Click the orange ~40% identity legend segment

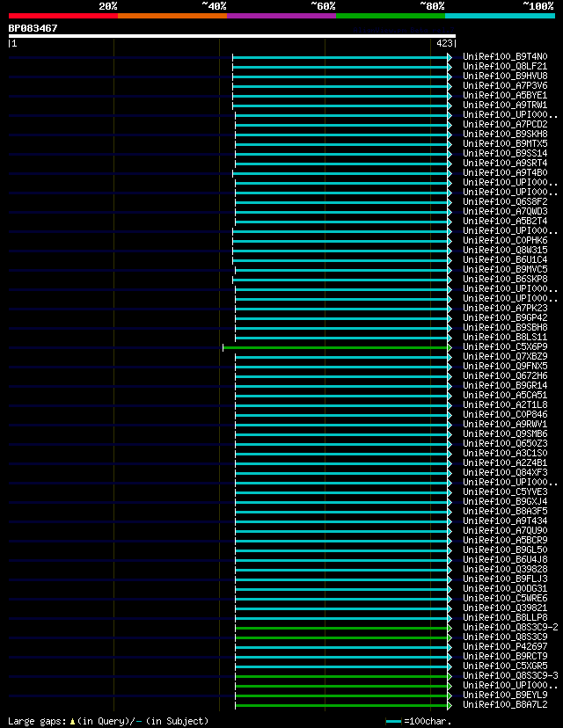click(172, 16)
